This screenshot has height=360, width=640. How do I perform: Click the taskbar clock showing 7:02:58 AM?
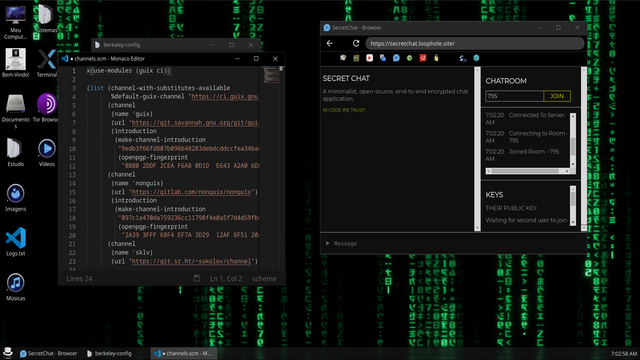[x=624, y=353]
